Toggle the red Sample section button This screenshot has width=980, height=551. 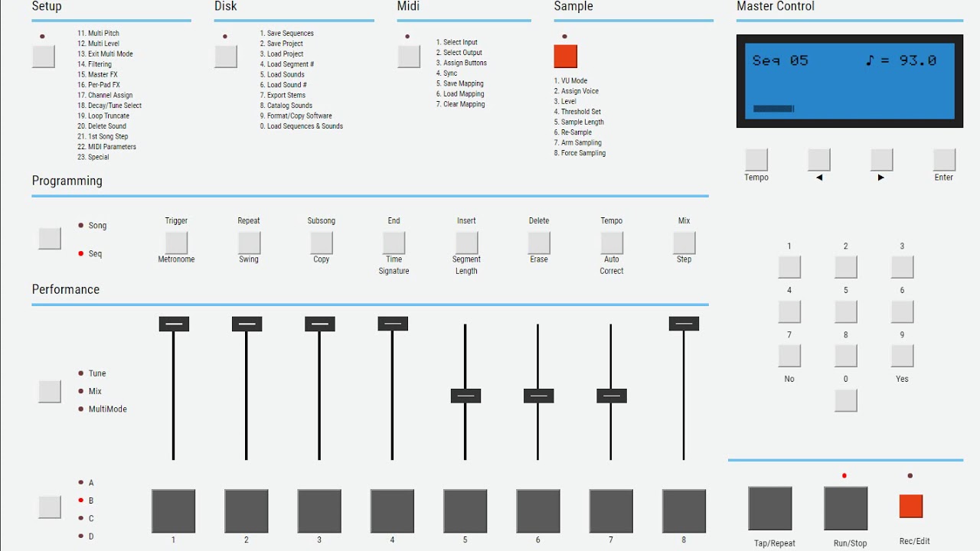point(565,57)
